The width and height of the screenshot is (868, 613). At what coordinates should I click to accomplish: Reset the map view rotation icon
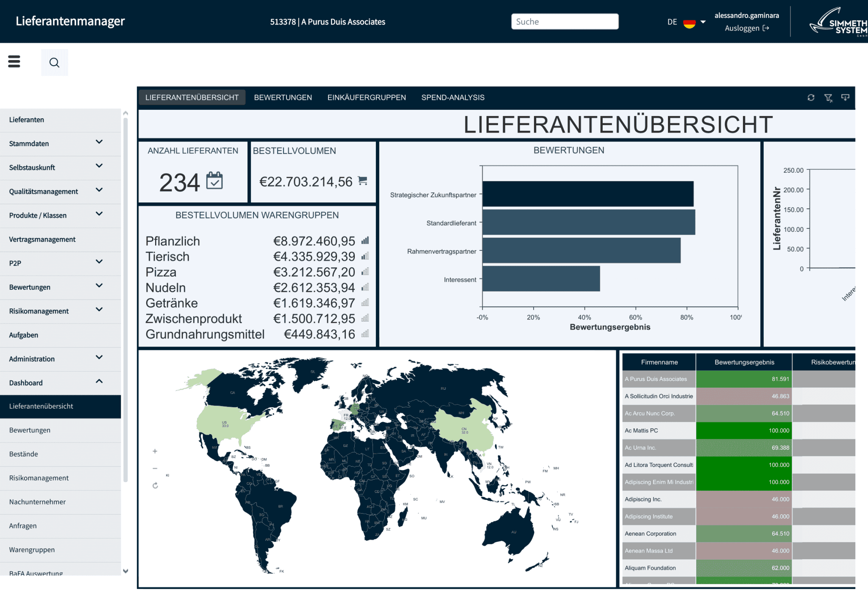coord(155,485)
